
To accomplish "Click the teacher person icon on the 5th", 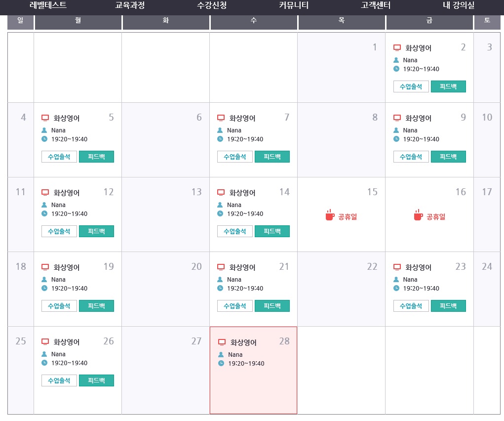I will pyautogui.click(x=45, y=130).
